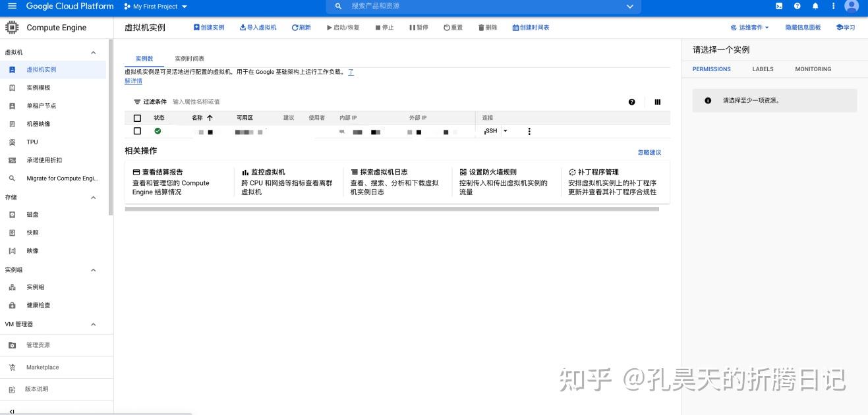Image resolution: width=868 pixels, height=415 pixels.
Task: Collapse the 虚拟机 sidebar section
Action: [93, 52]
